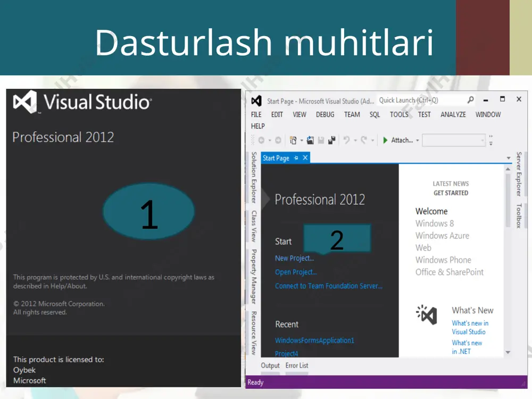The width and height of the screenshot is (532, 399).
Task: Click the Redo toolbar icon
Action: click(x=364, y=140)
